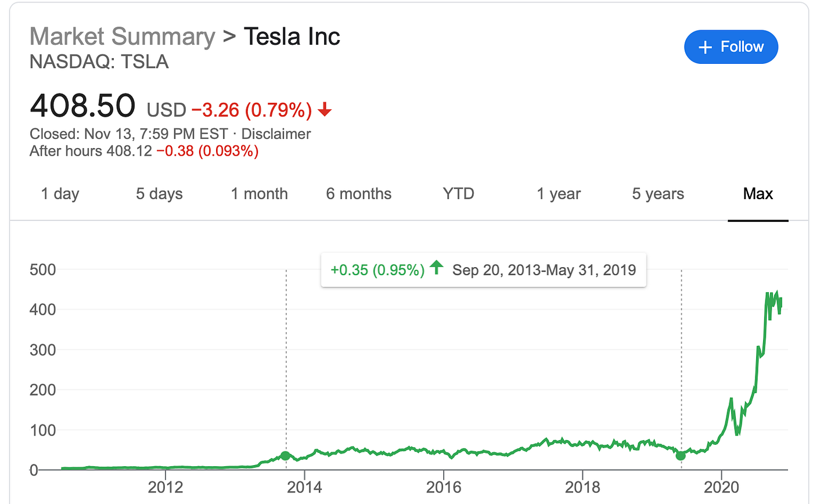Click the Follow button

click(731, 47)
